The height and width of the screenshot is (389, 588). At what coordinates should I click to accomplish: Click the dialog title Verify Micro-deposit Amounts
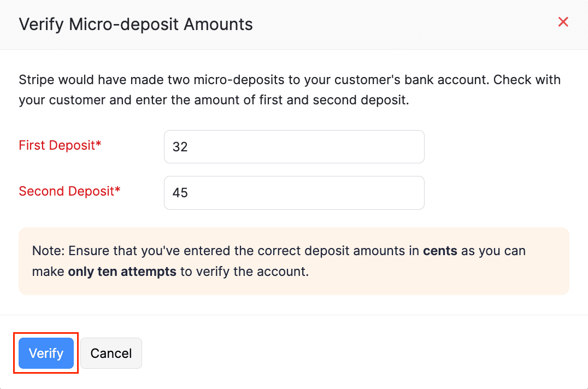tap(136, 24)
